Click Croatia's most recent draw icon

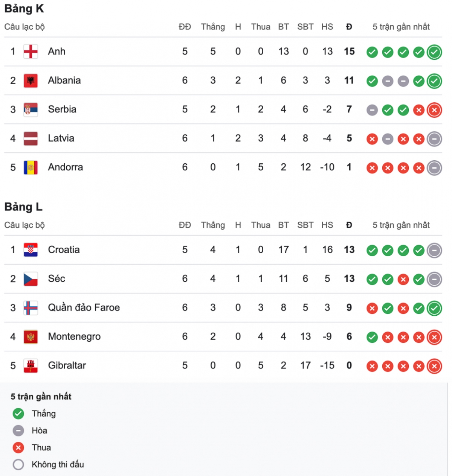point(434,250)
